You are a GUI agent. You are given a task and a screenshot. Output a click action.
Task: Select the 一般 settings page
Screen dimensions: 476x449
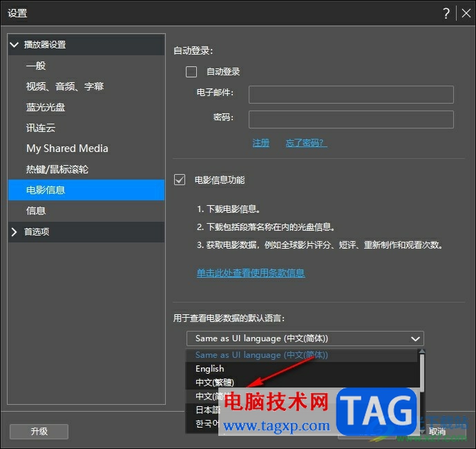(86, 66)
